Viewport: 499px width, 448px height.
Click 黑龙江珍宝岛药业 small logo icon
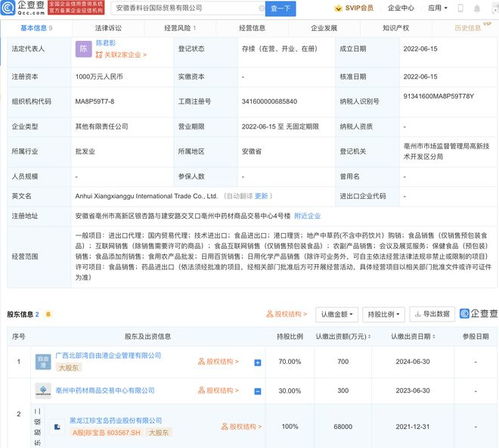[57, 427]
